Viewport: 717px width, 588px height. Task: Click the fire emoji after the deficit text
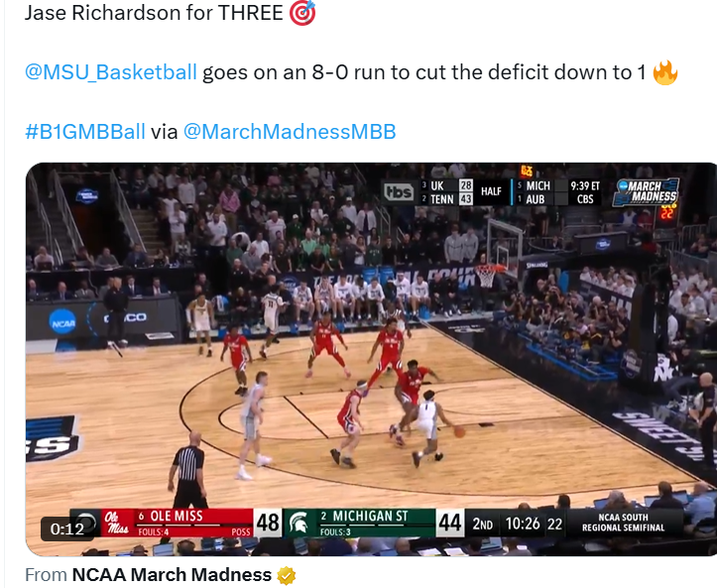click(664, 72)
